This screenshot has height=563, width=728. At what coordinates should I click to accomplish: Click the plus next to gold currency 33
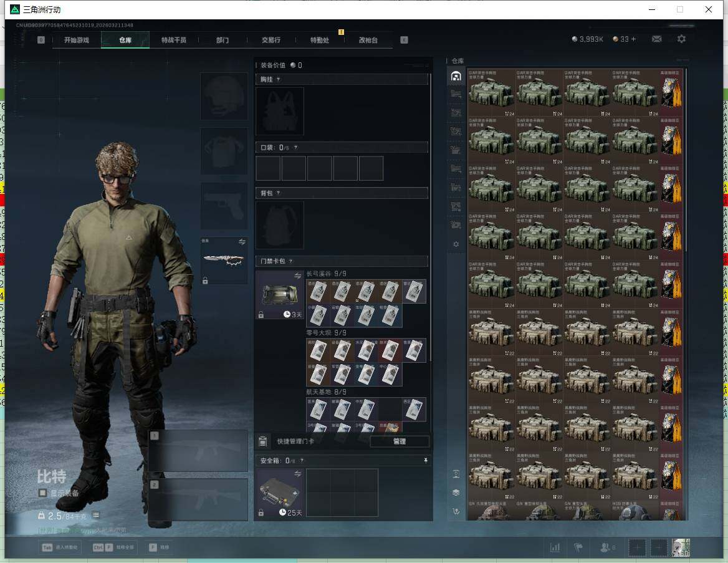click(x=634, y=39)
